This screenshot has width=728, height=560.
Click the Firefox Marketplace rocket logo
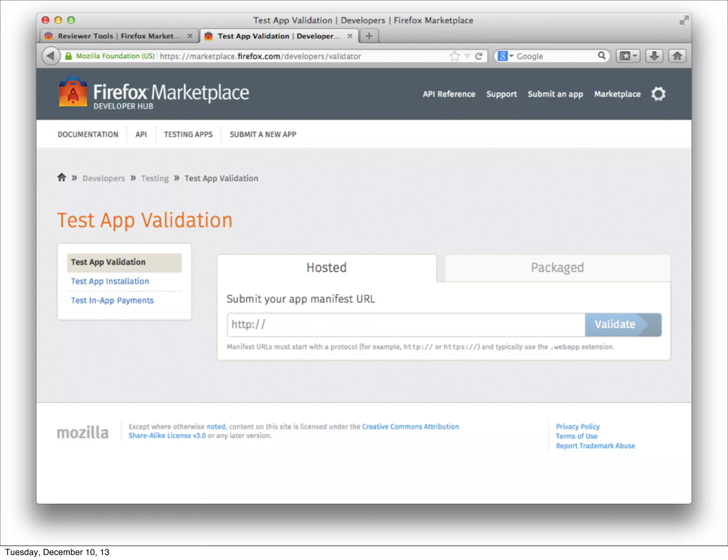click(x=73, y=92)
